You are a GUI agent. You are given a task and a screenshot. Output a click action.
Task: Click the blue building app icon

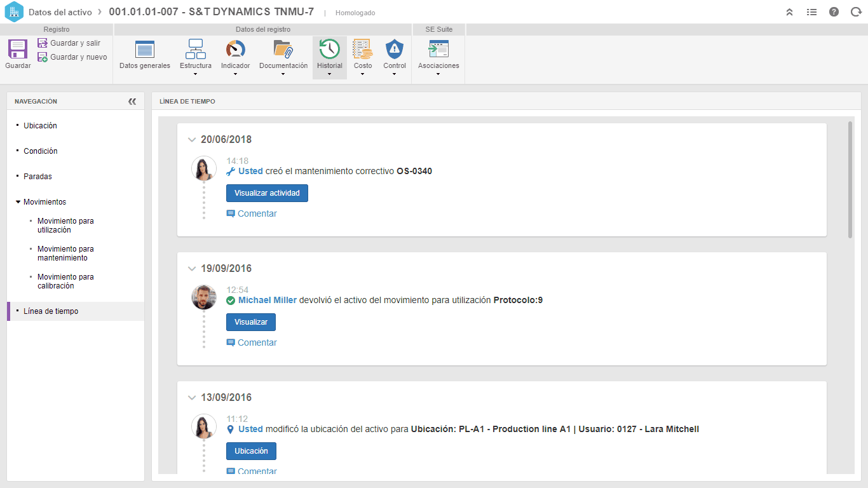coord(14,12)
